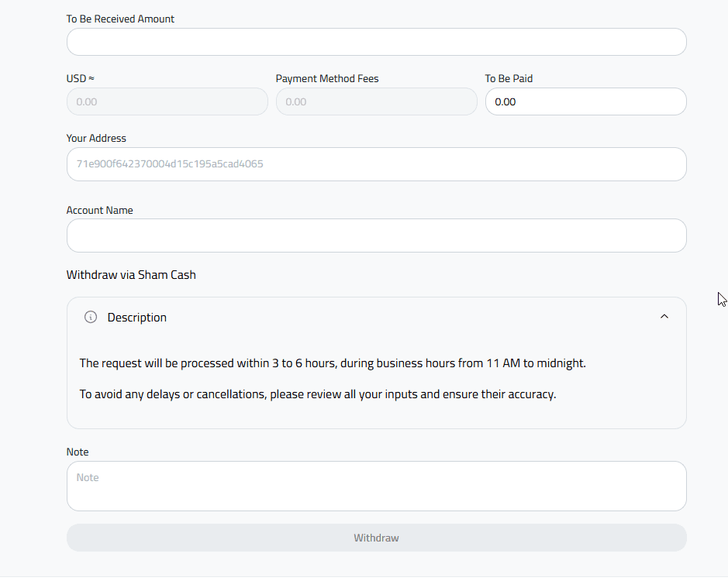Click the 'Your Address' label
The width and height of the screenshot is (728, 581).
[x=96, y=139]
